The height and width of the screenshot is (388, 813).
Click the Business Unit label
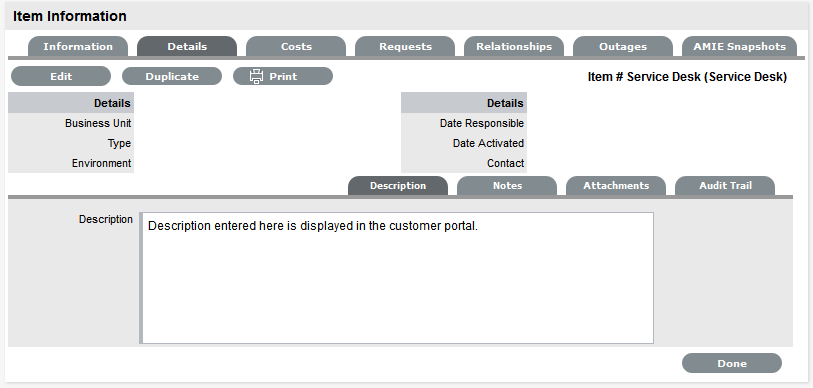[x=98, y=123]
